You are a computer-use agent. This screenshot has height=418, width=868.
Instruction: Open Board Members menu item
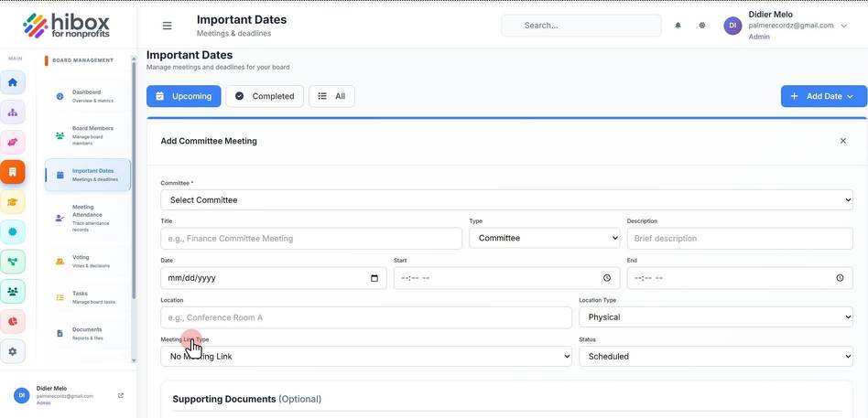88,135
